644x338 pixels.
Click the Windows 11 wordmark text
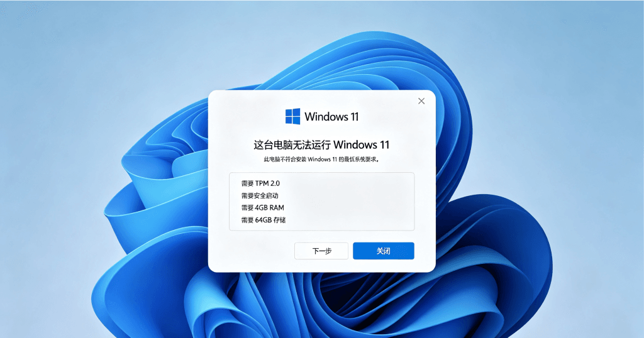(331, 117)
